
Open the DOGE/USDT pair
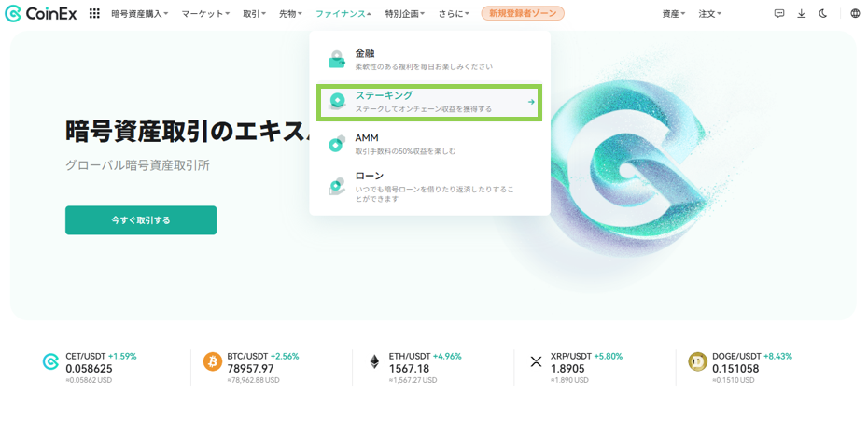tap(736, 356)
